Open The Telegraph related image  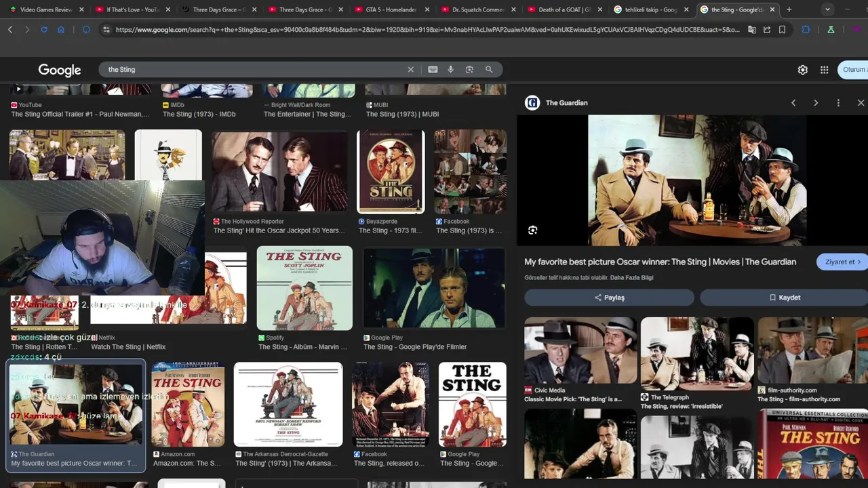[697, 354]
